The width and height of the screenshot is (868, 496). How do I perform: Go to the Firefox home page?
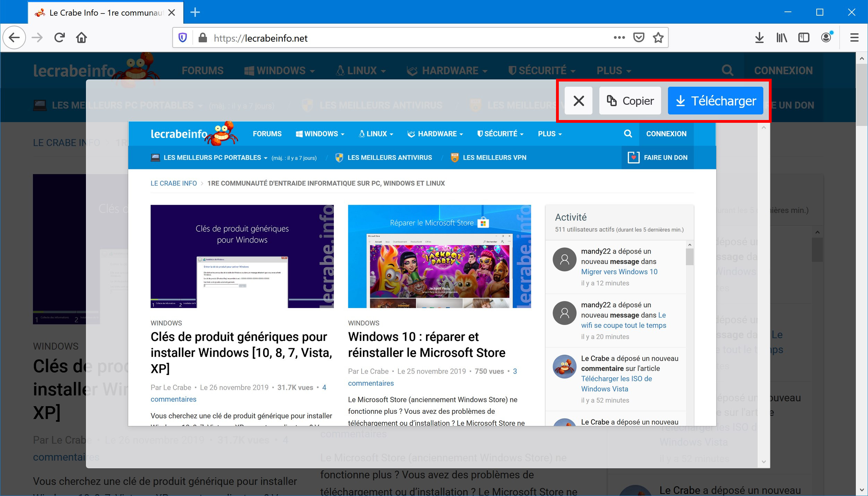coord(81,37)
